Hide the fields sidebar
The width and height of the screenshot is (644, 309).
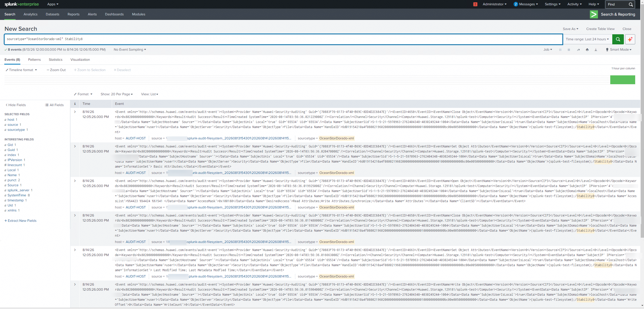(x=16, y=105)
